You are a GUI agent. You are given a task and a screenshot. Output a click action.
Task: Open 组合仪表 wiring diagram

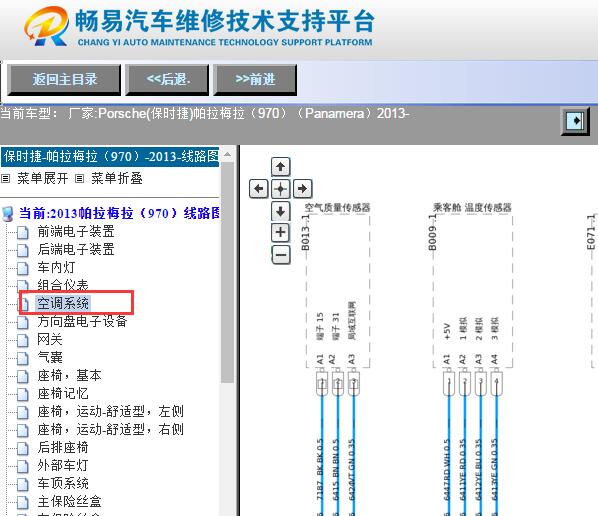point(63,285)
